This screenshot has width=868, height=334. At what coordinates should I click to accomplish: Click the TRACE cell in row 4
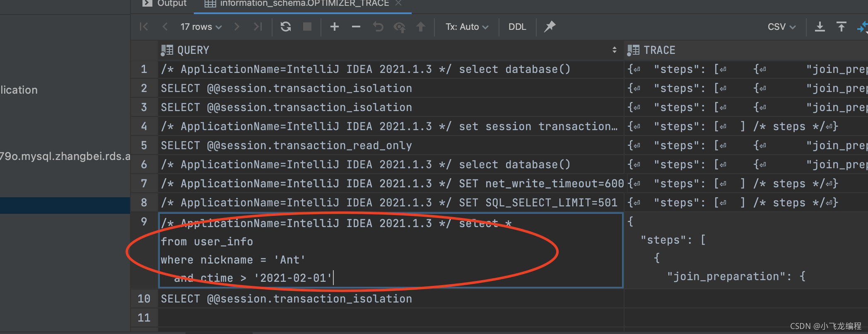pos(746,126)
